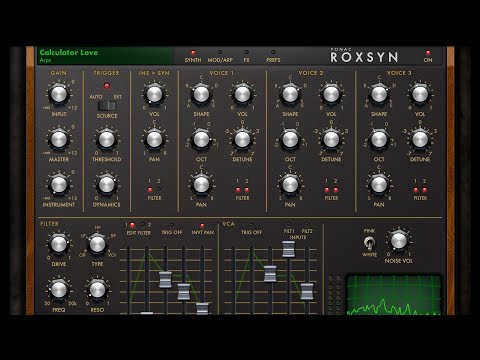Image resolution: width=480 pixels, height=360 pixels.
Task: Click the THRESHOLD knob
Action: coord(107,140)
